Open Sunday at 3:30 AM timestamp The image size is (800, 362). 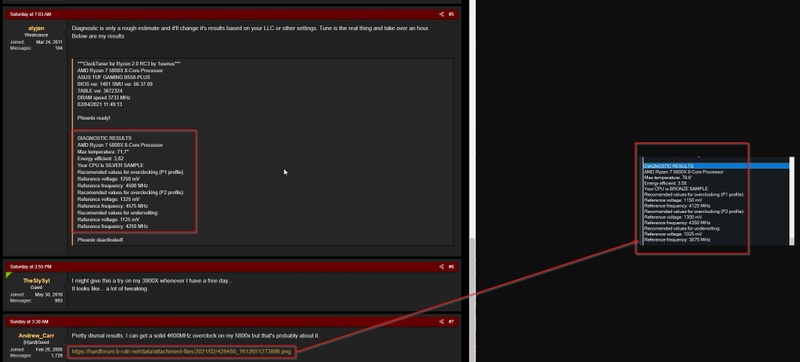click(29, 322)
